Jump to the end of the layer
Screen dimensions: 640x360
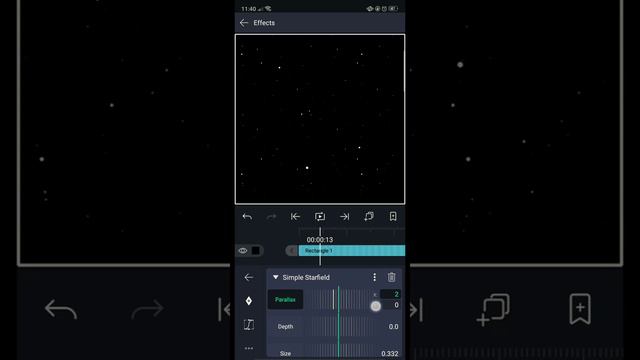[344, 217]
